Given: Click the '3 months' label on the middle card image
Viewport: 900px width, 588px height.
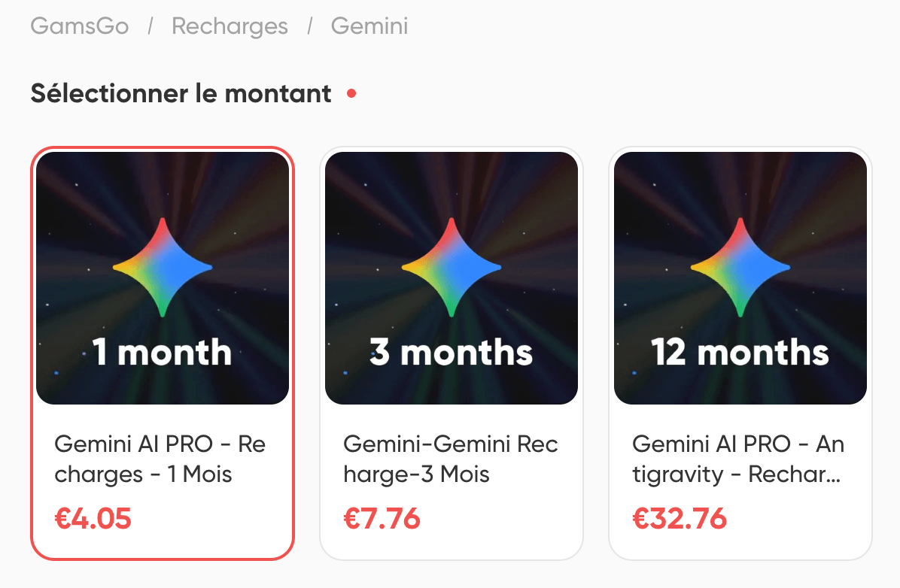Looking at the screenshot, I should [451, 350].
